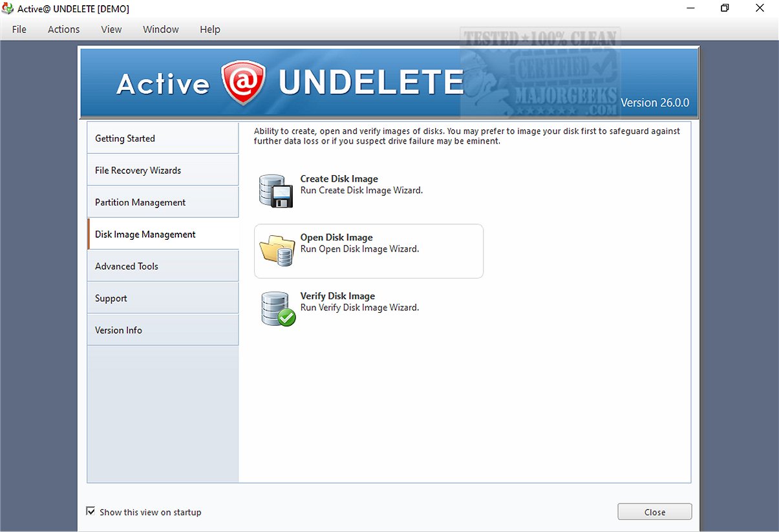Select the Partition Management tab
The image size is (779, 532).
tap(163, 202)
